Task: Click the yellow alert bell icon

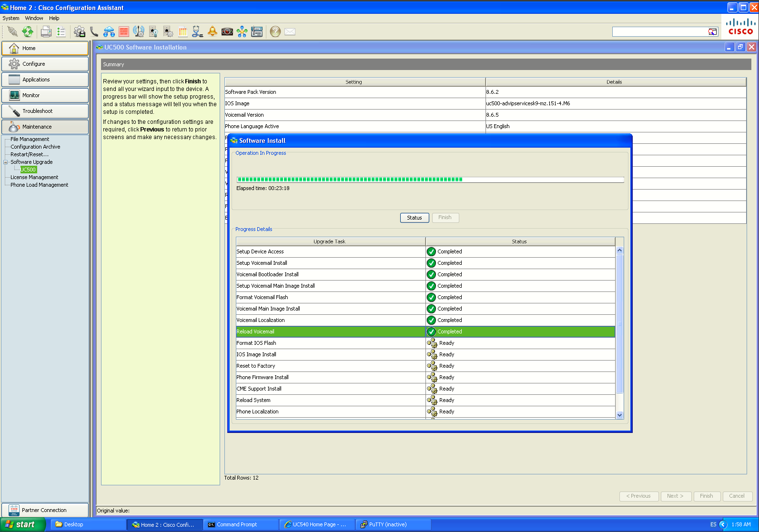Action: [x=213, y=32]
